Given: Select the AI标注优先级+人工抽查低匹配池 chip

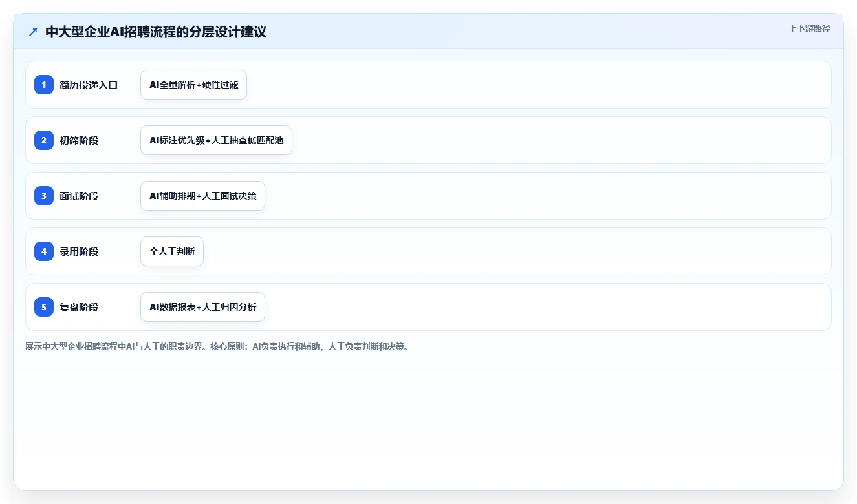Looking at the screenshot, I should [x=216, y=140].
